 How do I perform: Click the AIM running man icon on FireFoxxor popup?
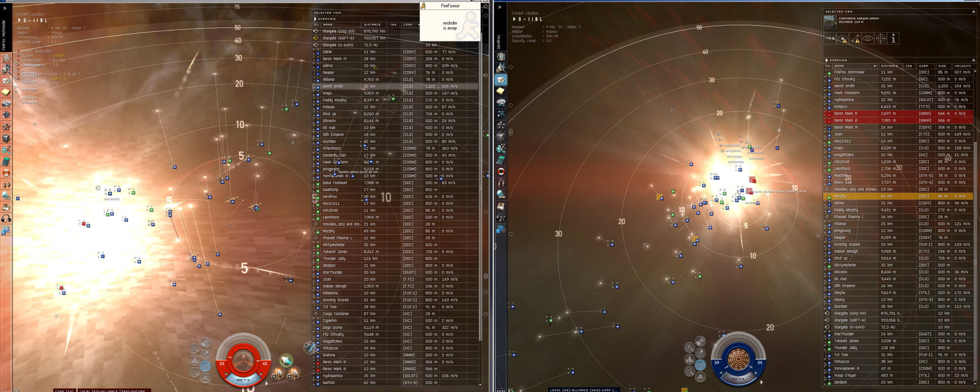tap(423, 6)
